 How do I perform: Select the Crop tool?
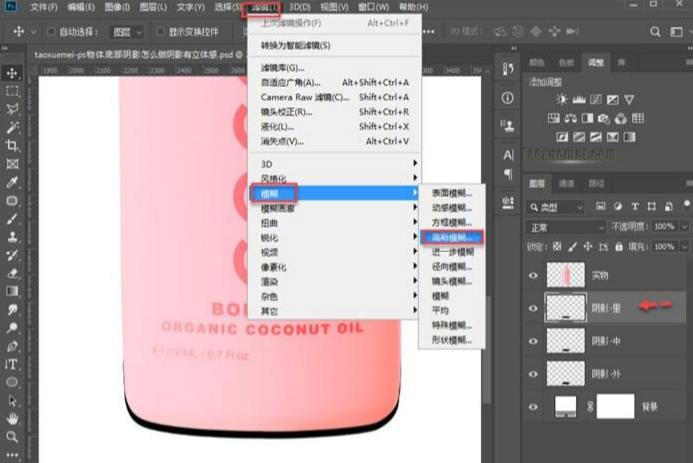[12, 145]
